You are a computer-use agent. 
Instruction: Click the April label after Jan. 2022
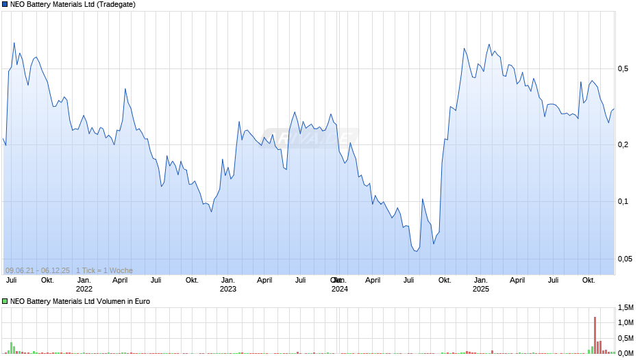tap(120, 280)
